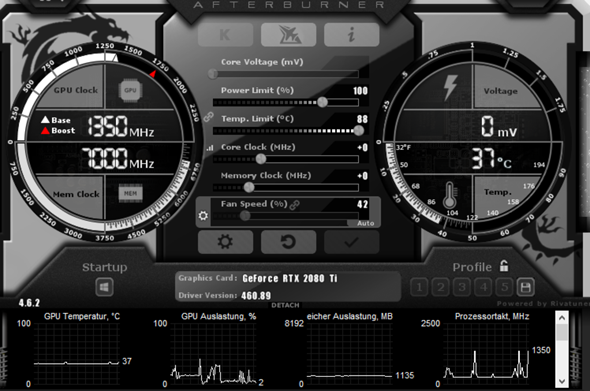
Task: Save profile with the floppy disk icon
Action: (525, 288)
